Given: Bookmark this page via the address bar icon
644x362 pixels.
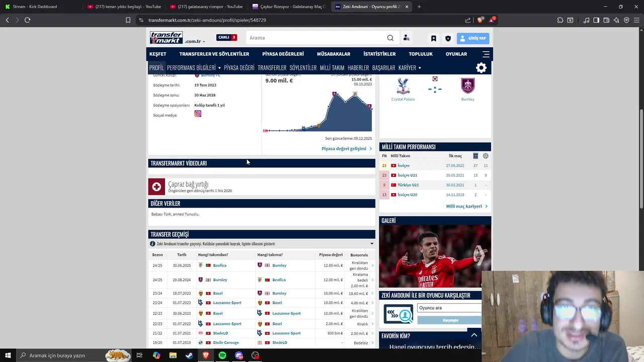Looking at the screenshot, I should (128, 20).
